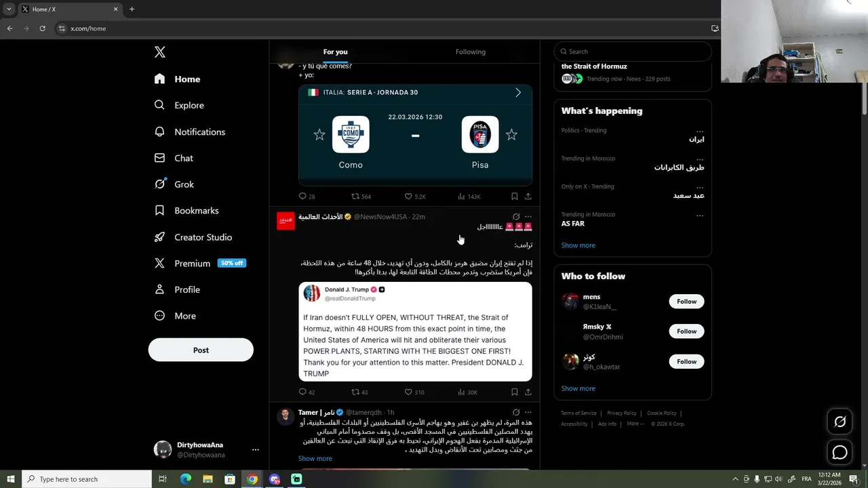Image resolution: width=868 pixels, height=488 pixels.
Task: Click into the Search field
Action: click(633, 52)
